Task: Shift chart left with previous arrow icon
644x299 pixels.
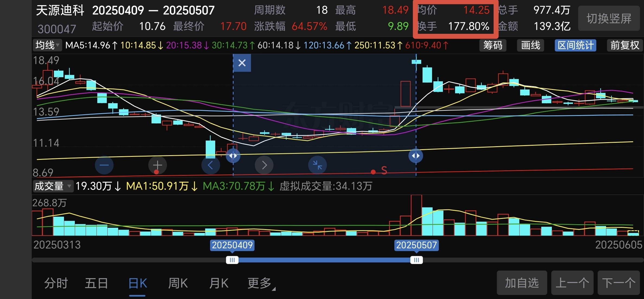Action: pyautogui.click(x=210, y=165)
